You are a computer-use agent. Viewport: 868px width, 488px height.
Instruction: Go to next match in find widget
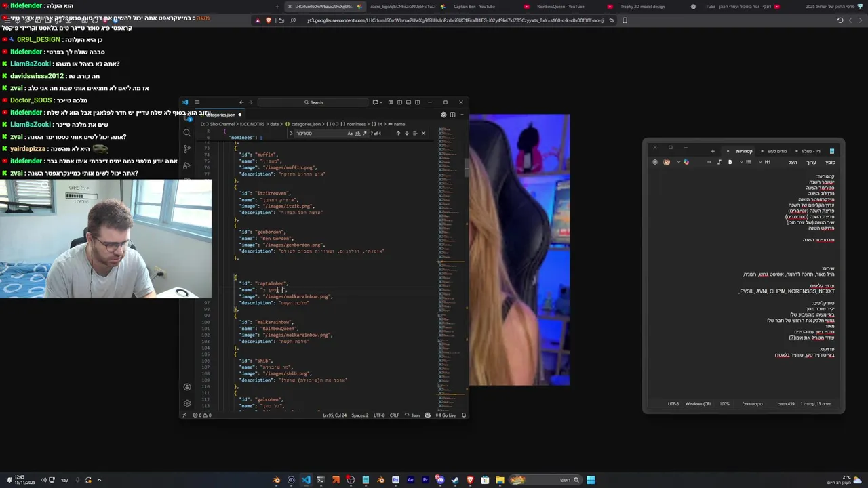point(407,134)
